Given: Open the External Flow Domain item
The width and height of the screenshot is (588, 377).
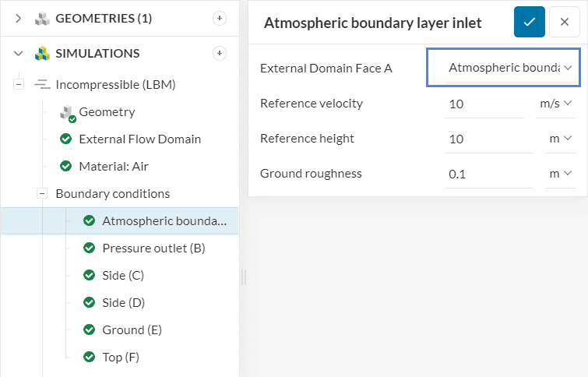Looking at the screenshot, I should (x=139, y=139).
